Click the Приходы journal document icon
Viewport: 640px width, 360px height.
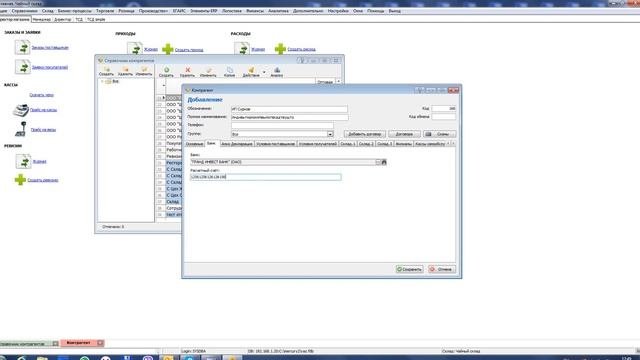(135, 49)
